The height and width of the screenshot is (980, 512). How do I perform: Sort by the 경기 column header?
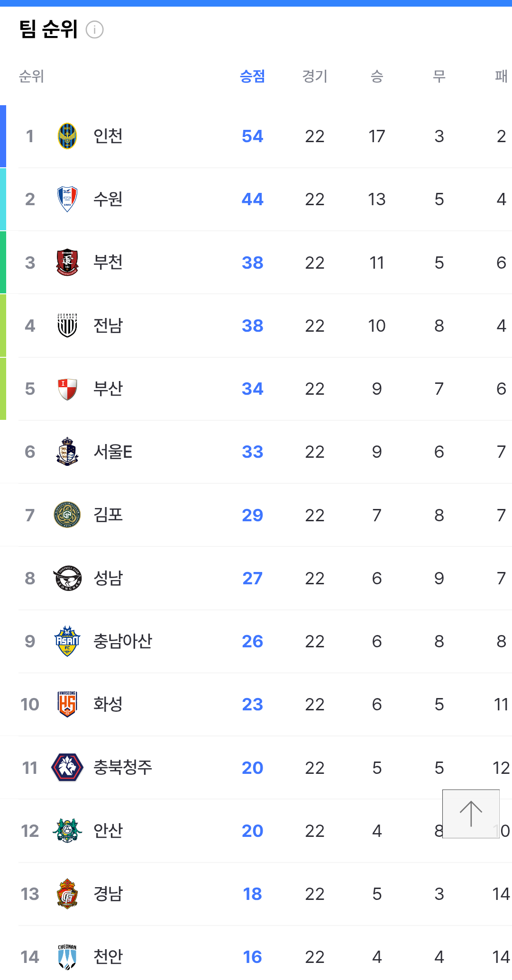pyautogui.click(x=315, y=76)
